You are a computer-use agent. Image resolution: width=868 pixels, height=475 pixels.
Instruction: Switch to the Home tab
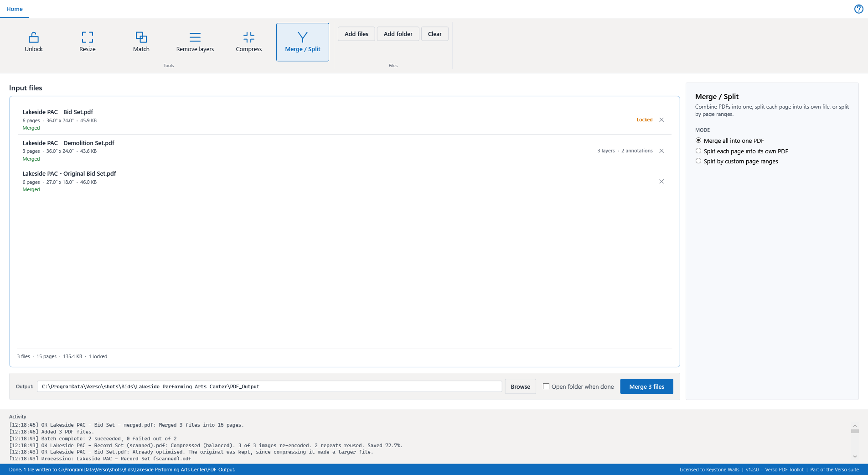tap(15, 9)
